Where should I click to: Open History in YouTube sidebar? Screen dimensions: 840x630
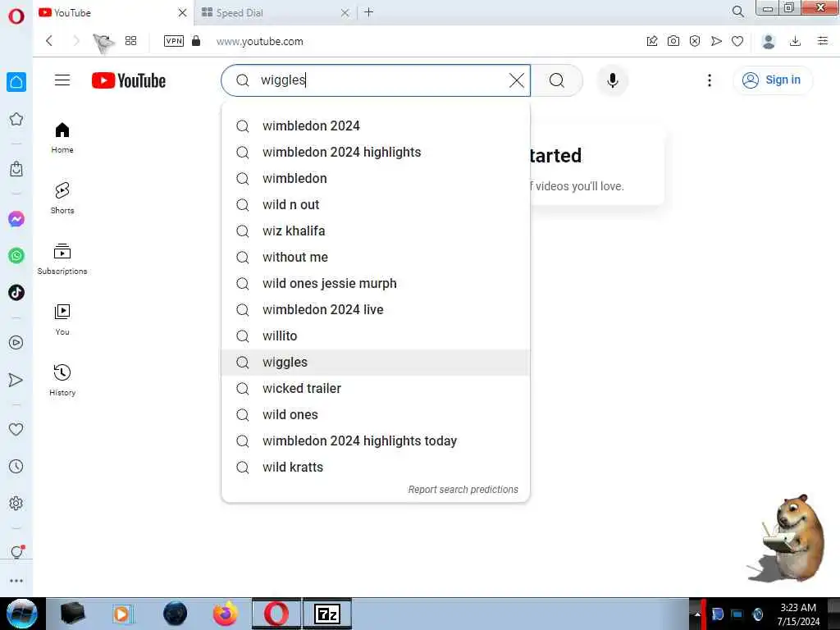coord(62,381)
